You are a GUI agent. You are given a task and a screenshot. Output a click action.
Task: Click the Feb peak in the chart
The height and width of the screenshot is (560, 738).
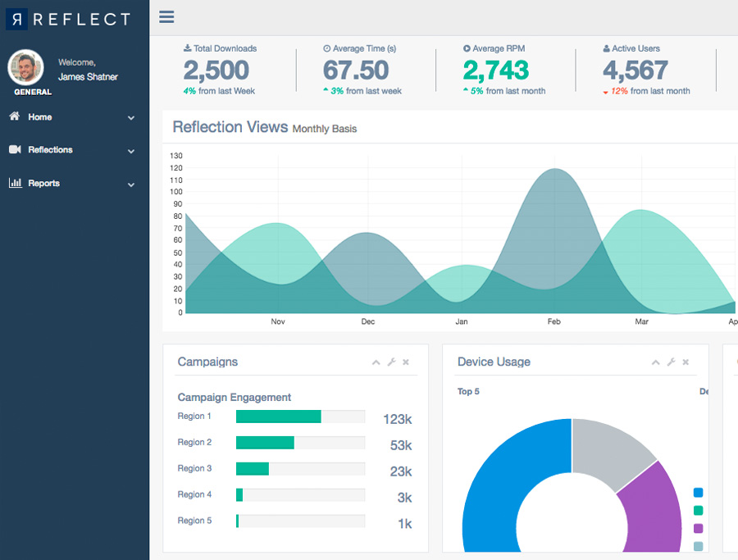(556, 171)
